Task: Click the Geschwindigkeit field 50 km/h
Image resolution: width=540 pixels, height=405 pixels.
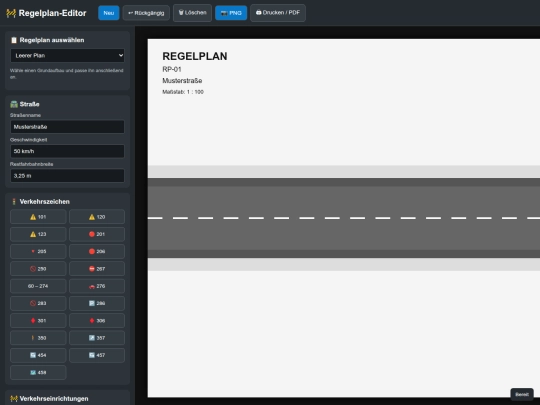Action: tap(67, 151)
